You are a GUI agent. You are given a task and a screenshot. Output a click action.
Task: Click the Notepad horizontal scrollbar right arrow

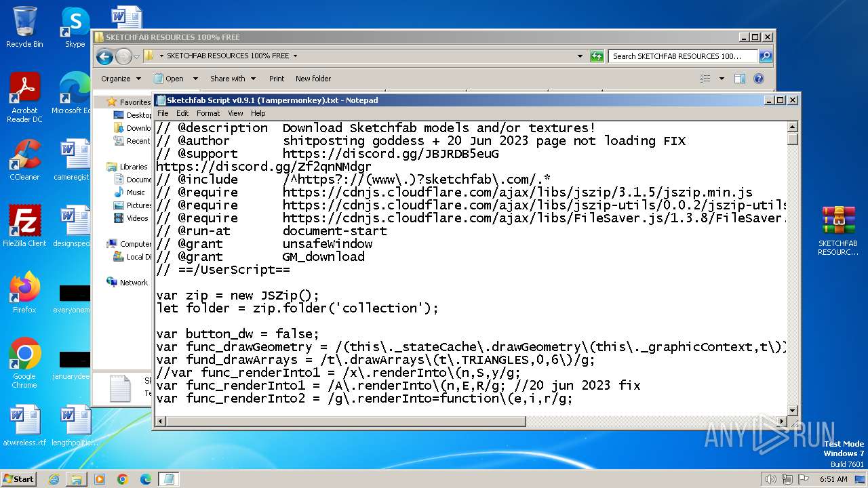pos(781,422)
